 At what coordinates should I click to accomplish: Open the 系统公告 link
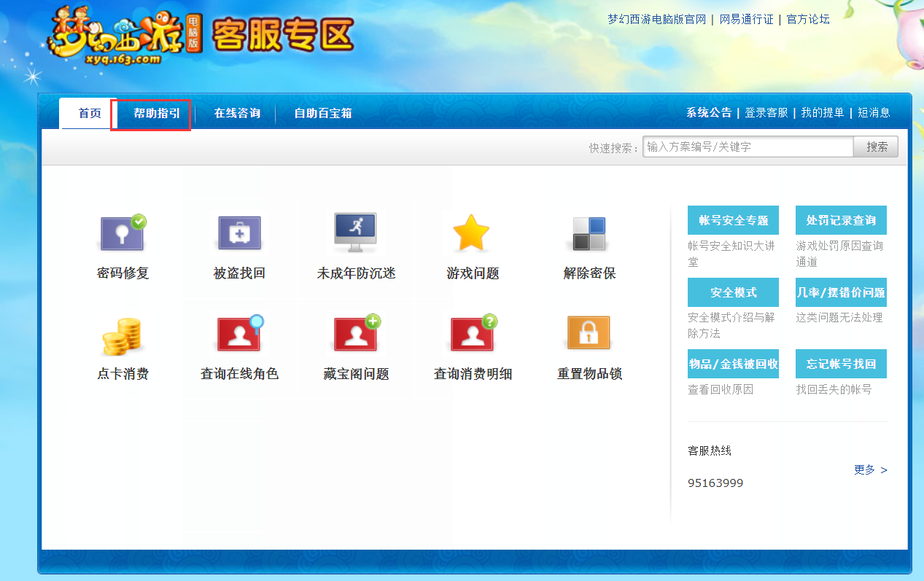(x=709, y=112)
